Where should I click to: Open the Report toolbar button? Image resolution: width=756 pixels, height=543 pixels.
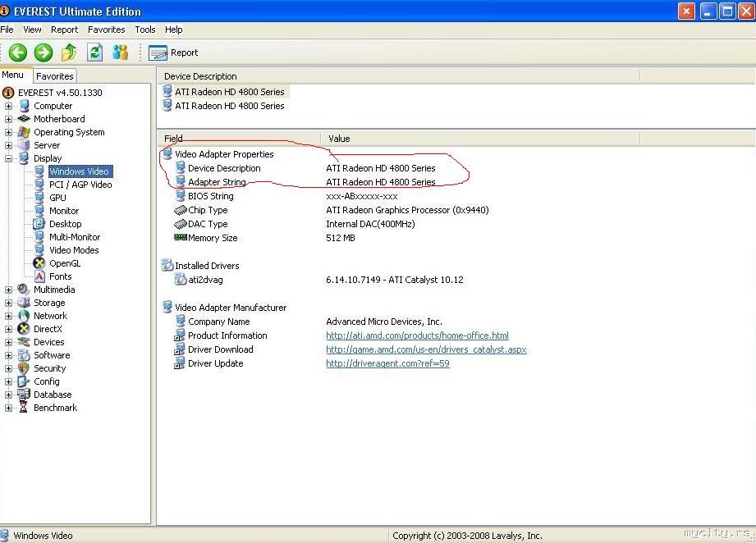tap(173, 52)
